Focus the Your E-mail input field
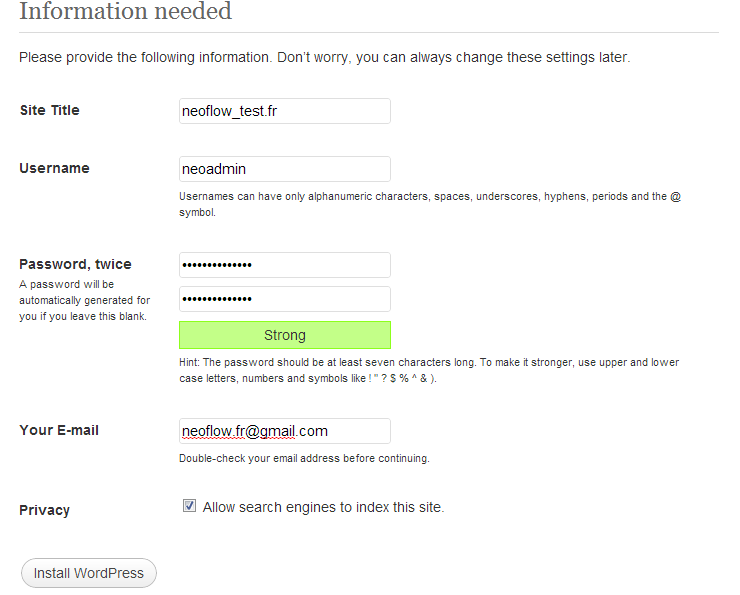The width and height of the screenshot is (740, 595). pos(284,431)
